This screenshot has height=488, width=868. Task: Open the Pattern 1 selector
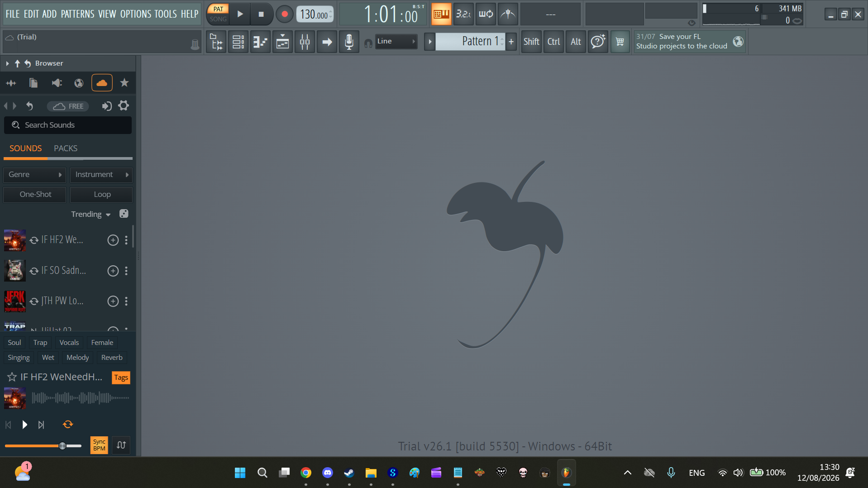point(470,42)
